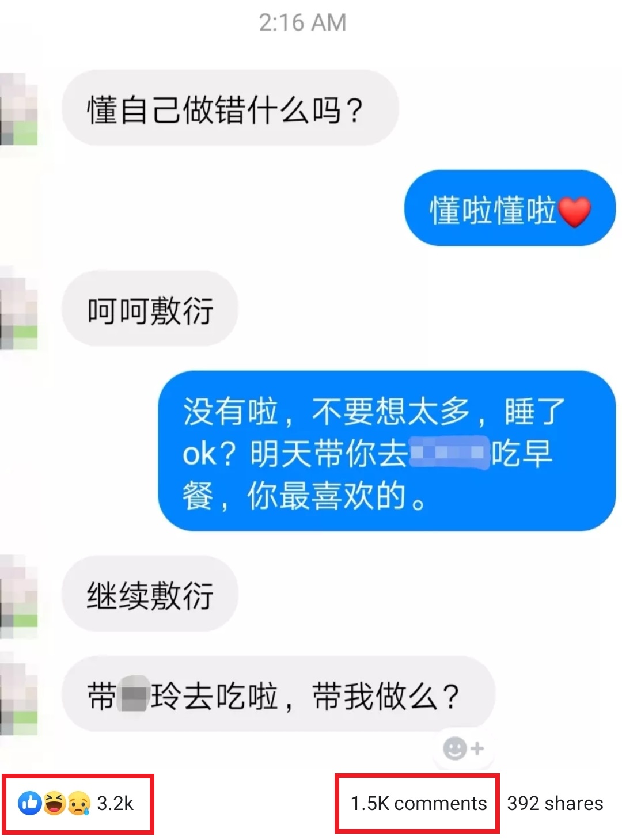Click the crying Sad reaction icon
Image resolution: width=622 pixels, height=840 pixels.
click(x=78, y=803)
